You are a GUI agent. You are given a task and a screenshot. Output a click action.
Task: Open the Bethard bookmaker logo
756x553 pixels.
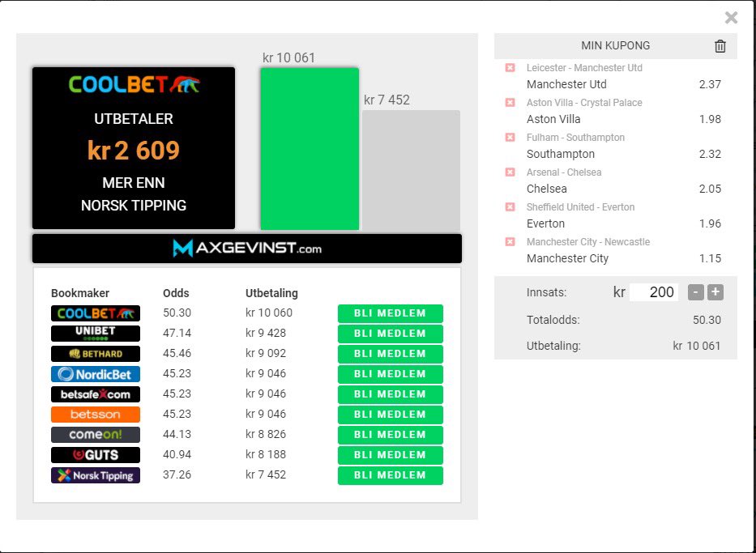click(x=96, y=354)
